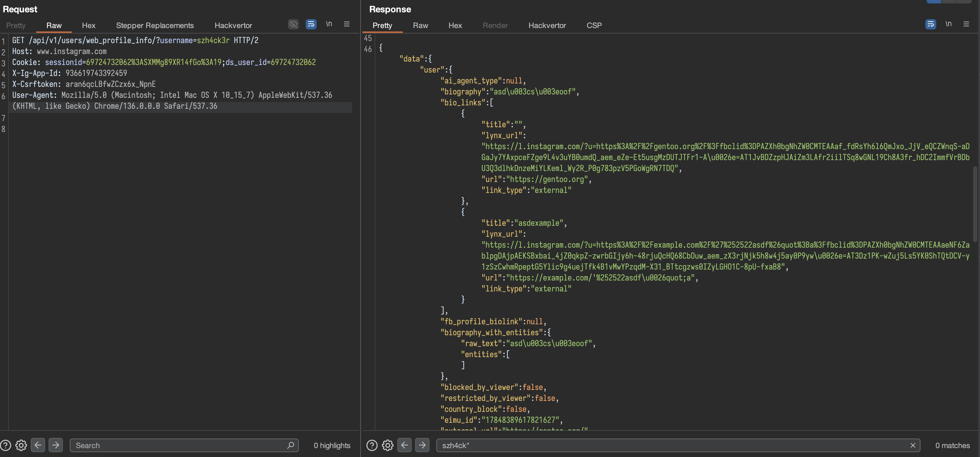Click "url":"https://example.com/'%252522asdf..." line
The image size is (980, 457).
pos(590,278)
